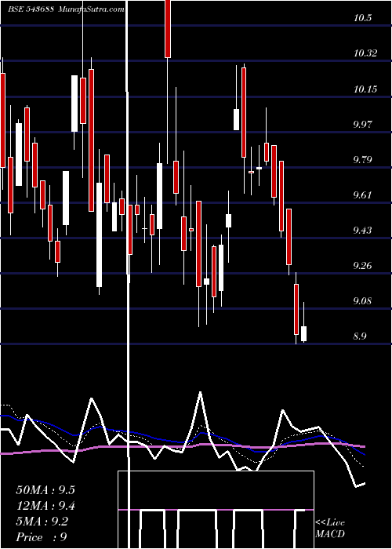Click the 5MA : 9.2 reading
Screen dimensions: 392x549
42,522
